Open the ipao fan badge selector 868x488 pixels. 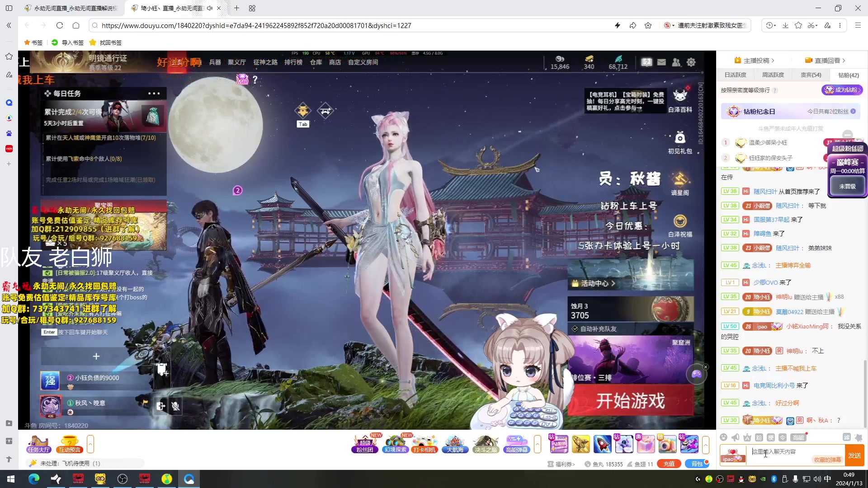[733, 455]
